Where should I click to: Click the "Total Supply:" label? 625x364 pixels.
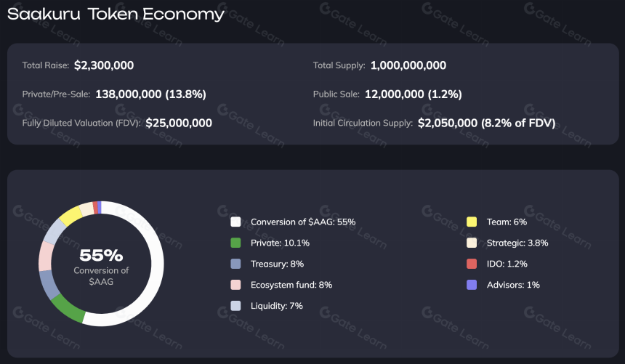pyautogui.click(x=339, y=65)
